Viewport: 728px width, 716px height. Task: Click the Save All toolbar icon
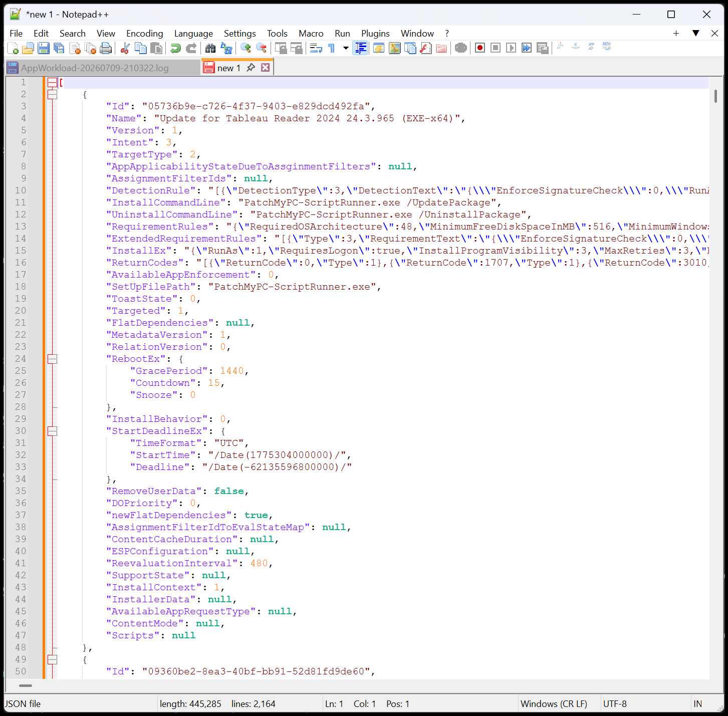[x=59, y=48]
